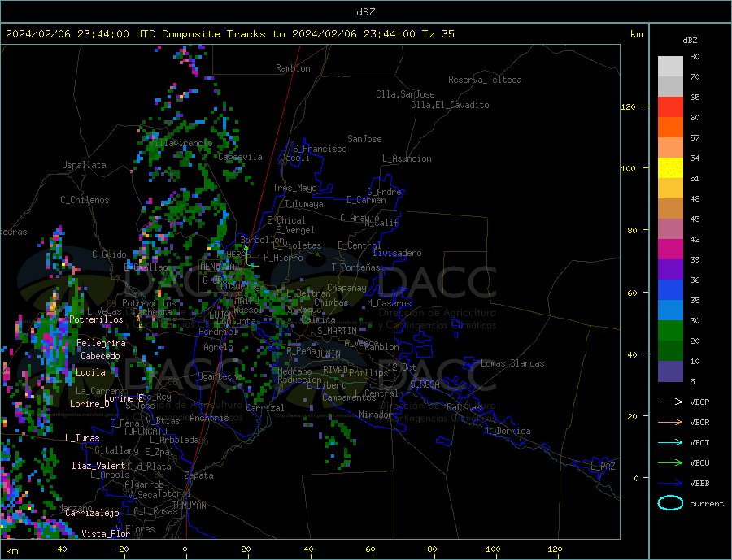
Task: Click the cyan VBCT arrow in legend
Action: coord(670,442)
